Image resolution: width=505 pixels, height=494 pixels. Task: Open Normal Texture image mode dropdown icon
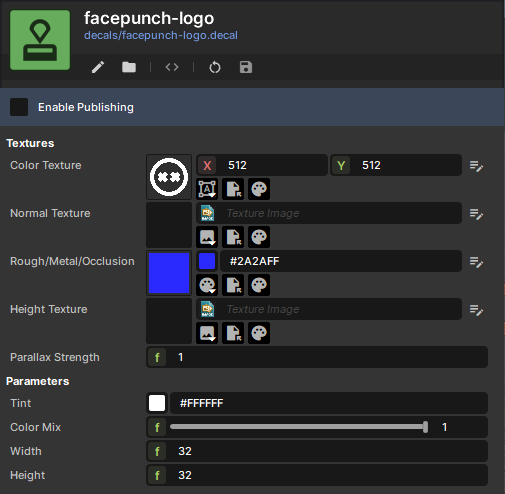click(207, 237)
